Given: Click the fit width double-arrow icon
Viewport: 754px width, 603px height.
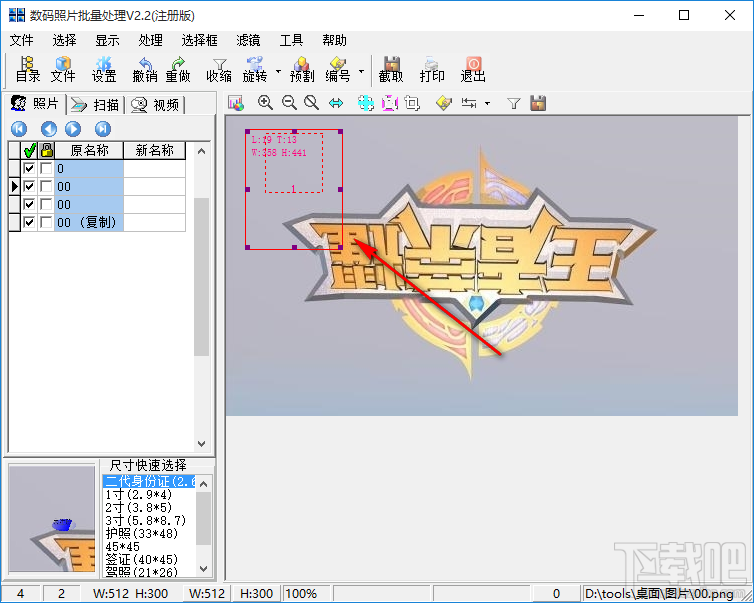Looking at the screenshot, I should pos(336,103).
